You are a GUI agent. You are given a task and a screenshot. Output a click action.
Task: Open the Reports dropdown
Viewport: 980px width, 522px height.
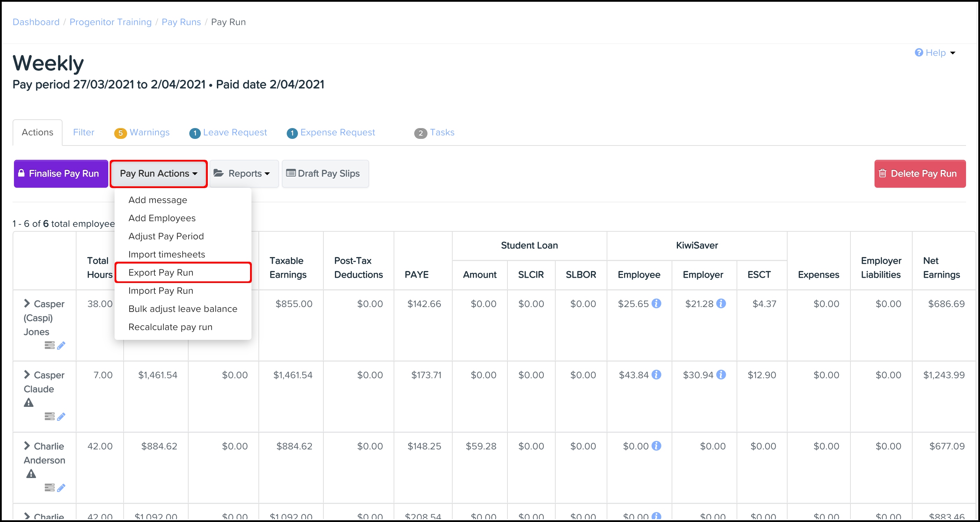coord(244,174)
